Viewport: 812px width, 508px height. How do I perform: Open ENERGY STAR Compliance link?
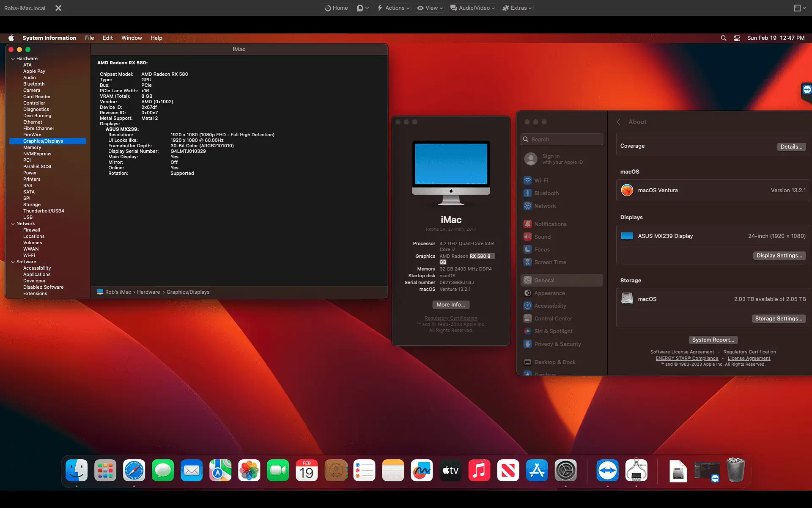(x=687, y=359)
